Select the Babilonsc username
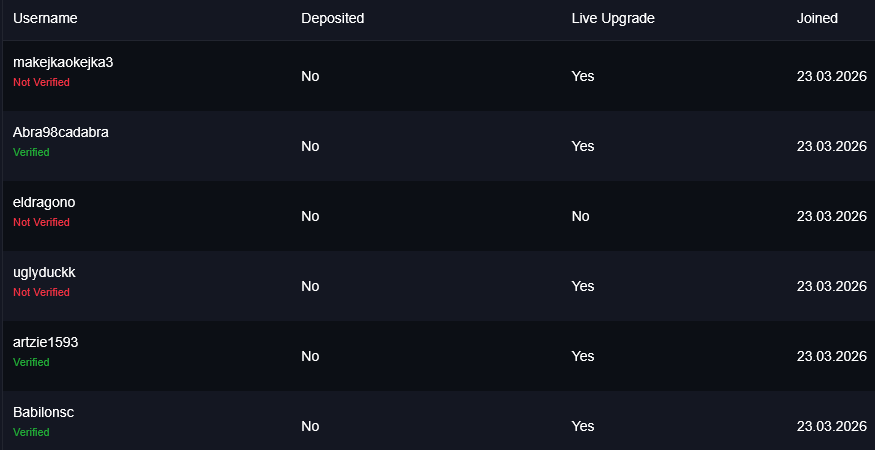Image resolution: width=875 pixels, height=450 pixels. (43, 412)
